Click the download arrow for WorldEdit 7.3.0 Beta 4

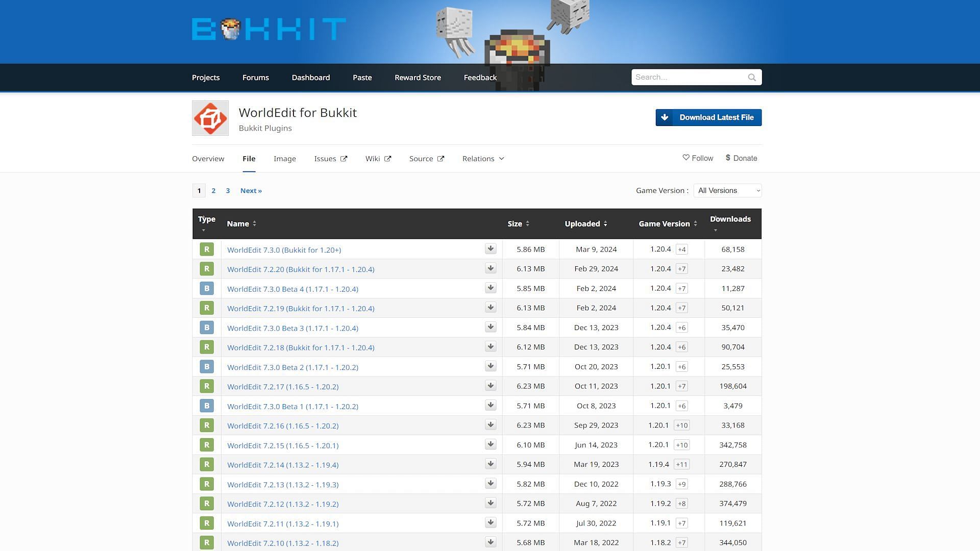(491, 288)
